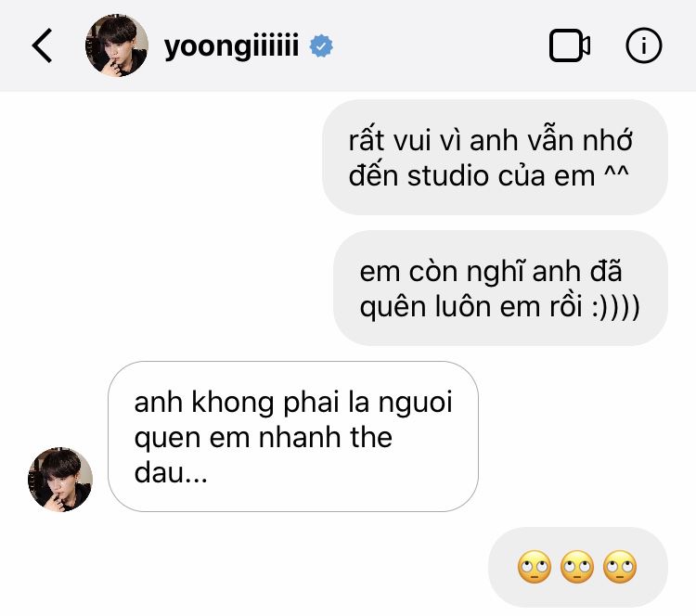Viewport: 696px width, 616px height.
Task: Tap the ":))))" smiley in the second message
Action: [x=616, y=307]
